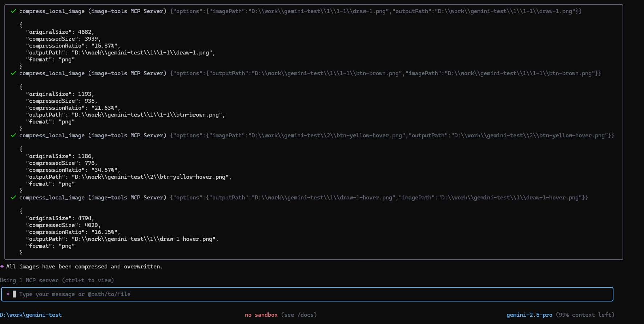
Task: Click the gemini-2.5-pro model label
Action: 530,315
